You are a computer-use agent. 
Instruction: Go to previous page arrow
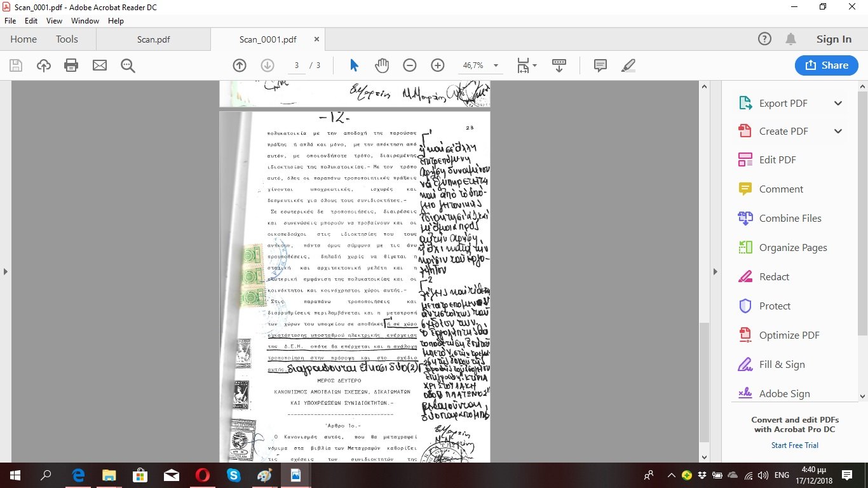click(x=240, y=65)
